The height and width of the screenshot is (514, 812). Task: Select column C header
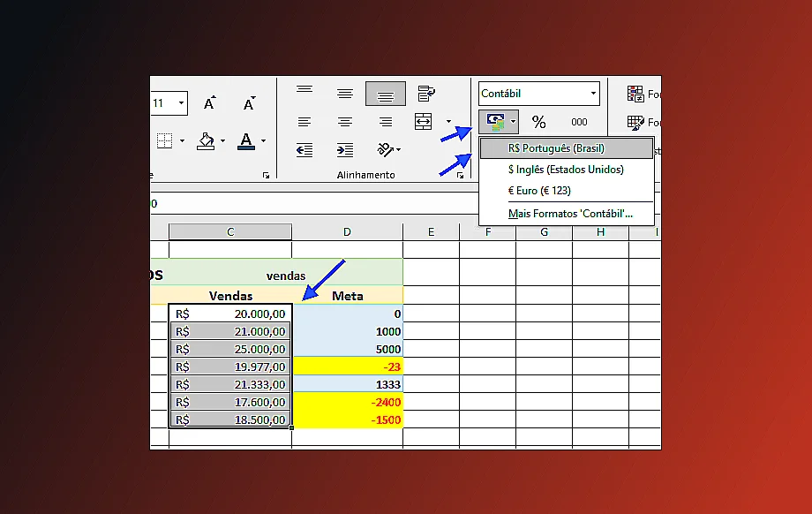230,232
